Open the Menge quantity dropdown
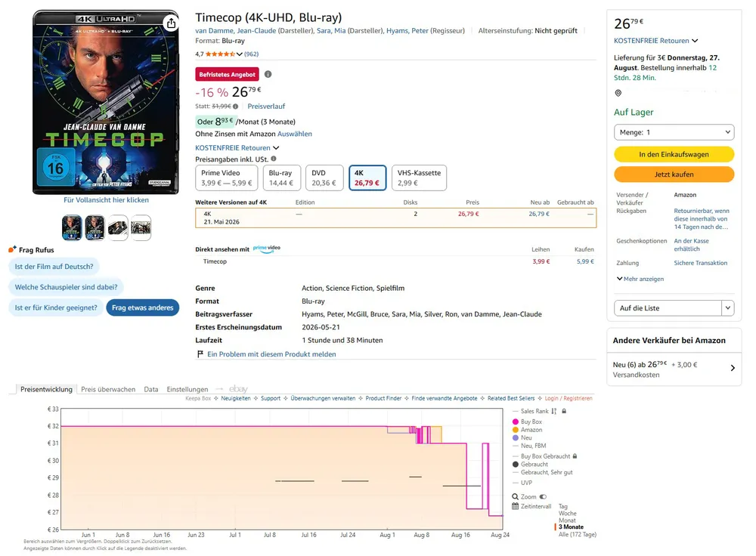Viewport: 756px width, 556px height. pyautogui.click(x=674, y=132)
